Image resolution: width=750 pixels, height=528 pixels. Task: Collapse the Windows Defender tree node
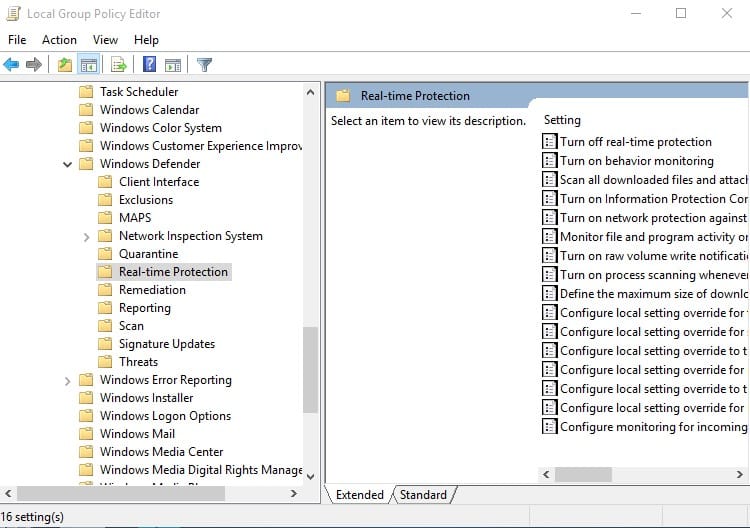[67, 164]
